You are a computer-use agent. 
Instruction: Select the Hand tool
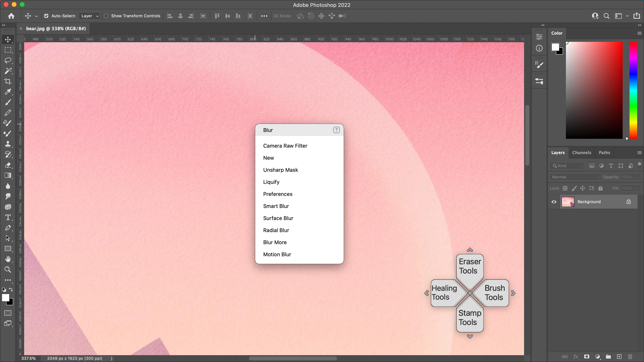tap(8, 259)
